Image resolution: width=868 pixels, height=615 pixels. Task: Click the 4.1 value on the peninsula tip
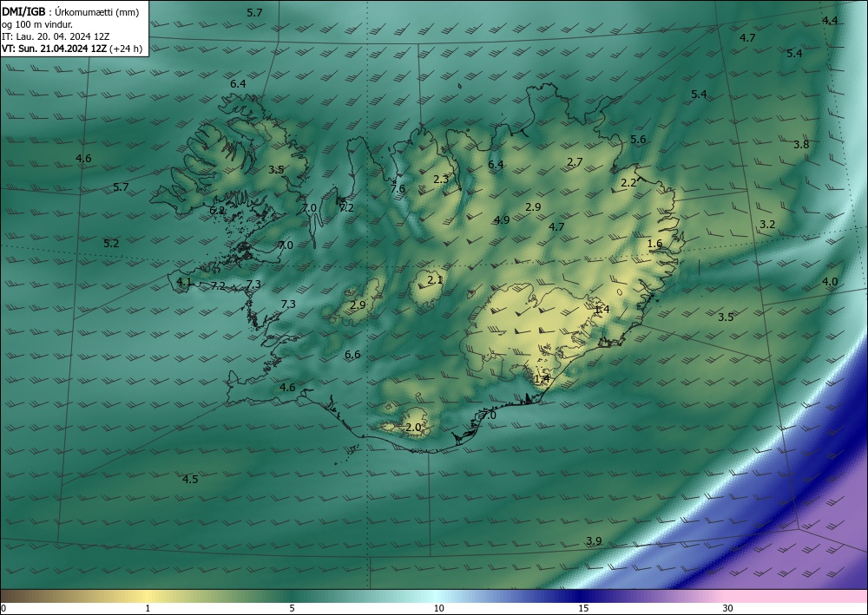[184, 282]
